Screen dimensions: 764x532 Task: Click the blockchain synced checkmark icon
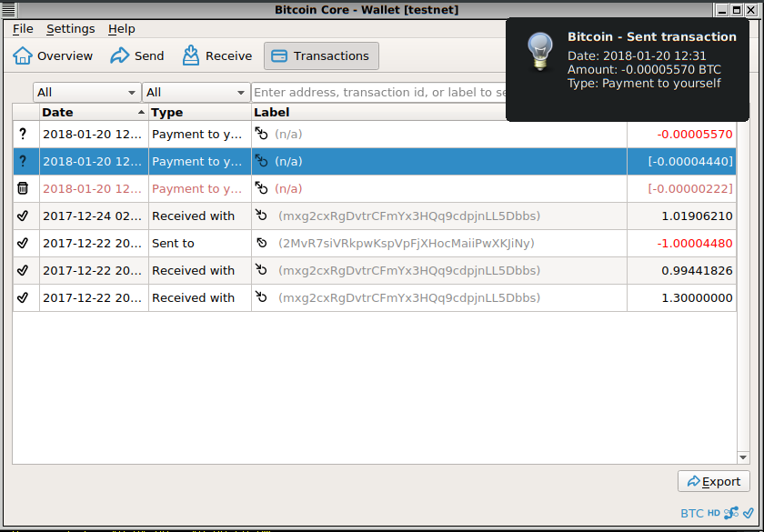[748, 513]
